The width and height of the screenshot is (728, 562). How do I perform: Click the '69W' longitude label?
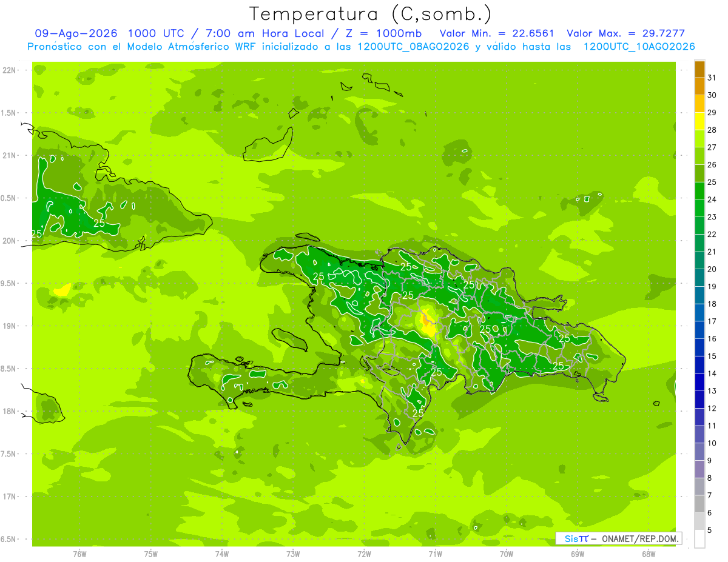578,554
